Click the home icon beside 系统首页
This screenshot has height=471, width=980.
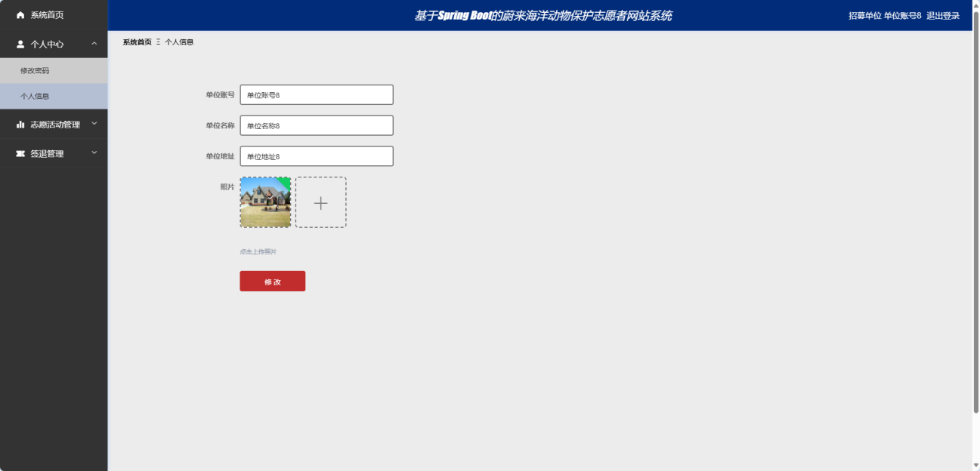(x=21, y=15)
